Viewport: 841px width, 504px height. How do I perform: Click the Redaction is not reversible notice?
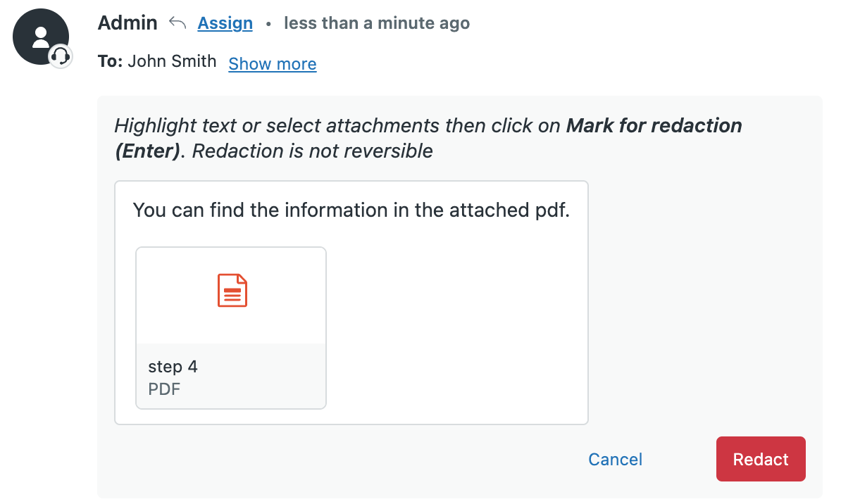click(x=312, y=151)
